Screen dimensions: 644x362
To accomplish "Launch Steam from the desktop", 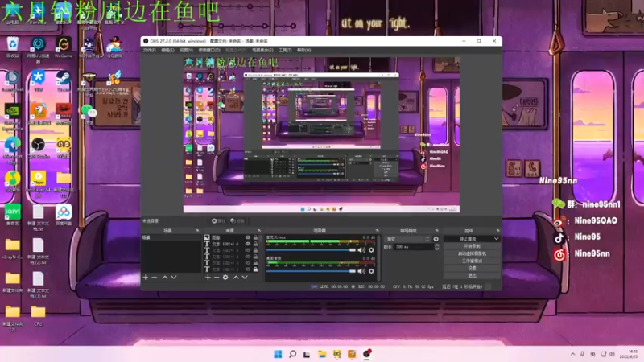I will click(64, 81).
